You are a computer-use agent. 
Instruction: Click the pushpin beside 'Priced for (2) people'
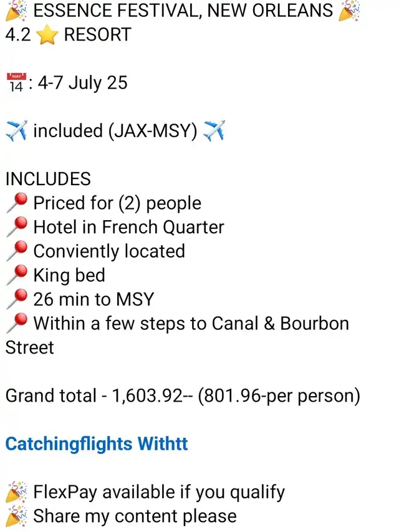coord(16,203)
